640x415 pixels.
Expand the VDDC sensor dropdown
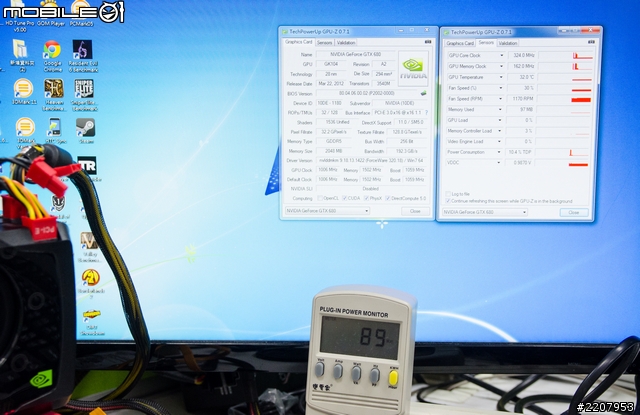pyautogui.click(x=498, y=162)
